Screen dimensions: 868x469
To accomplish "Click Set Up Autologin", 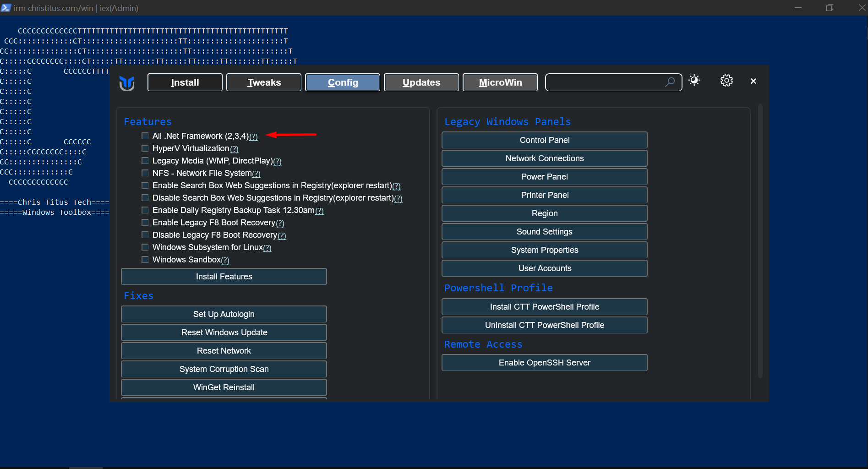I will pos(224,314).
